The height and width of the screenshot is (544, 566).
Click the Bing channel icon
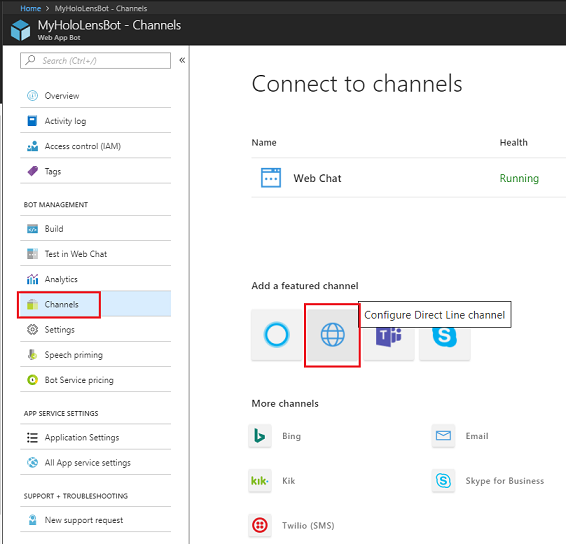click(260, 436)
